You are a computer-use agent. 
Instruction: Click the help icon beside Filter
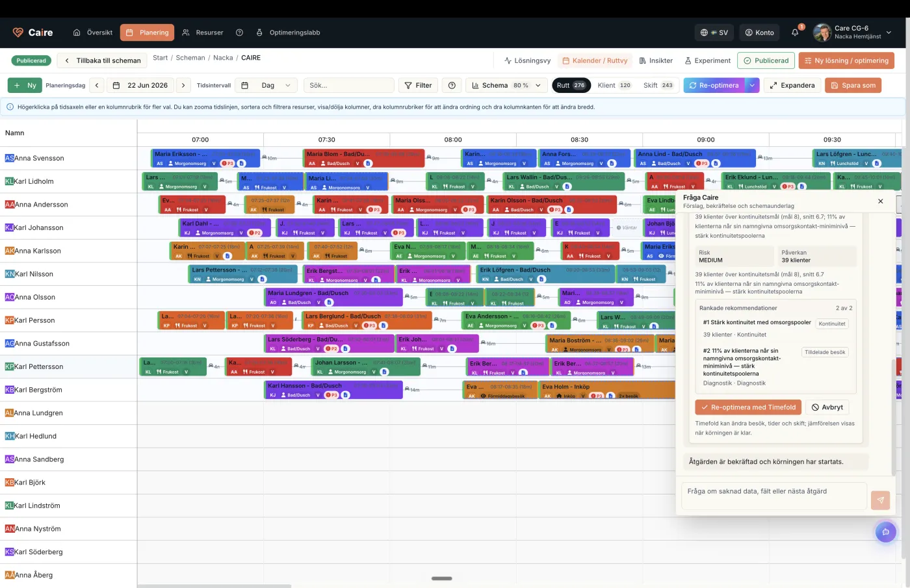[452, 85]
